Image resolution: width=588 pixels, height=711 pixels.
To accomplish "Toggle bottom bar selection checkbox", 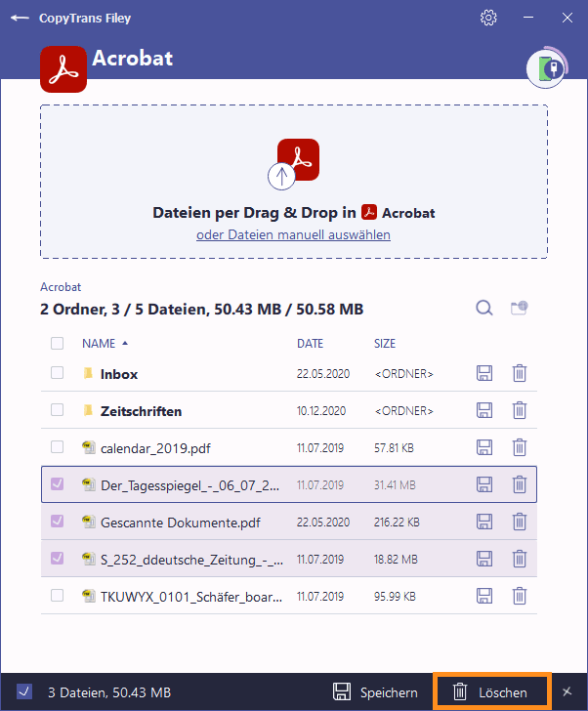I will (24, 691).
